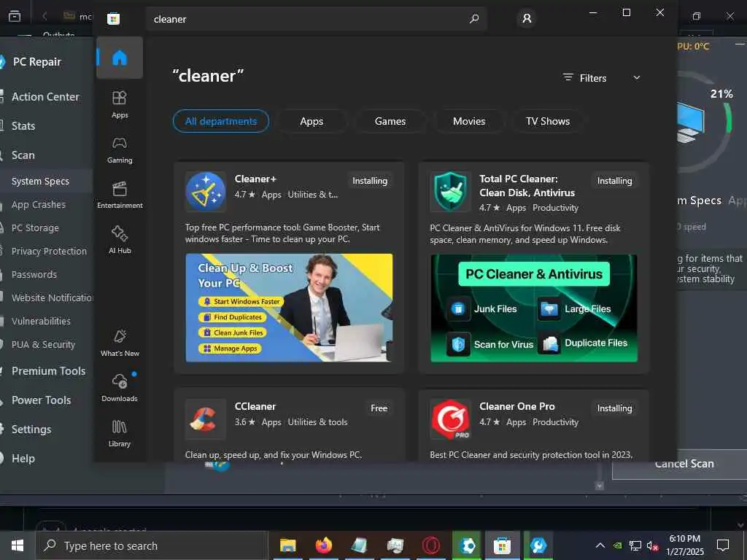
Task: Open File Explorer from the taskbar
Action: tap(287, 545)
